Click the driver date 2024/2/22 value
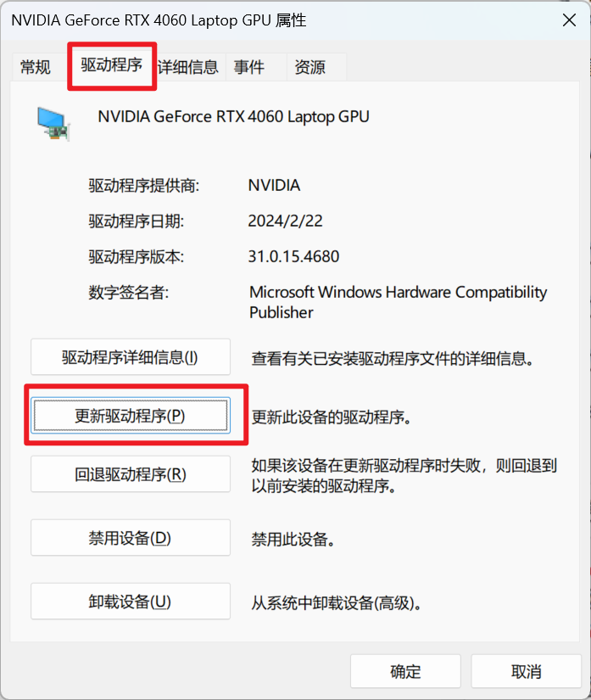This screenshot has height=700, width=591. (x=286, y=221)
